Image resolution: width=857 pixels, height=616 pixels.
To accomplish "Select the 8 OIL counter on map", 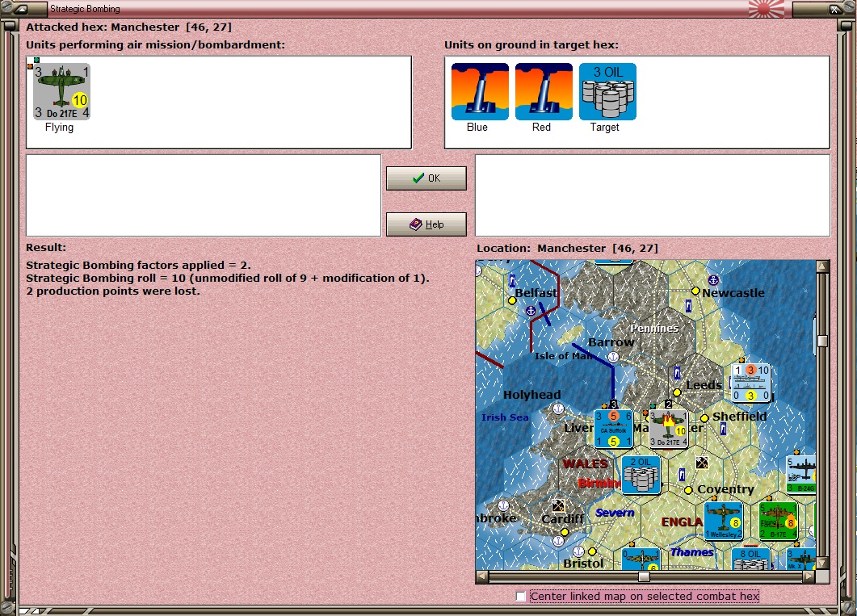I will 751,559.
